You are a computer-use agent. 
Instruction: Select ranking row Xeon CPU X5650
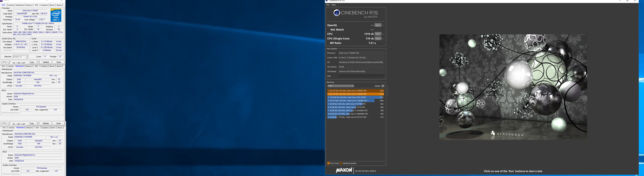355,97
